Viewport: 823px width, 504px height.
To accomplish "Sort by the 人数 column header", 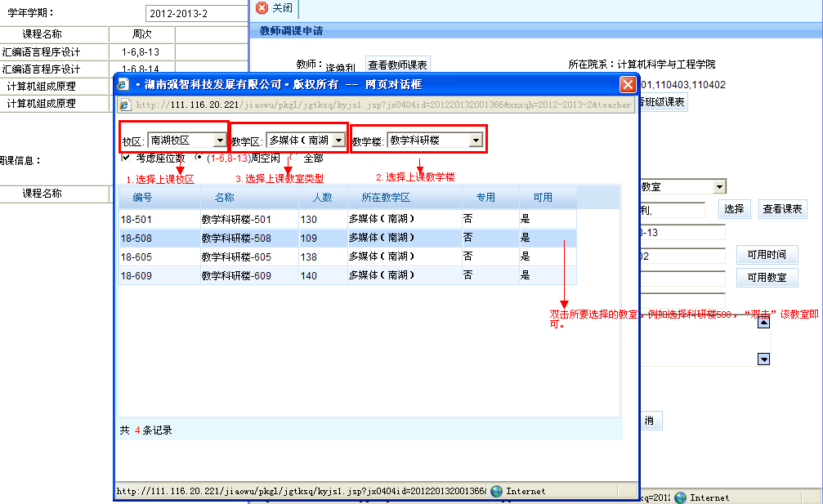I will click(321, 198).
